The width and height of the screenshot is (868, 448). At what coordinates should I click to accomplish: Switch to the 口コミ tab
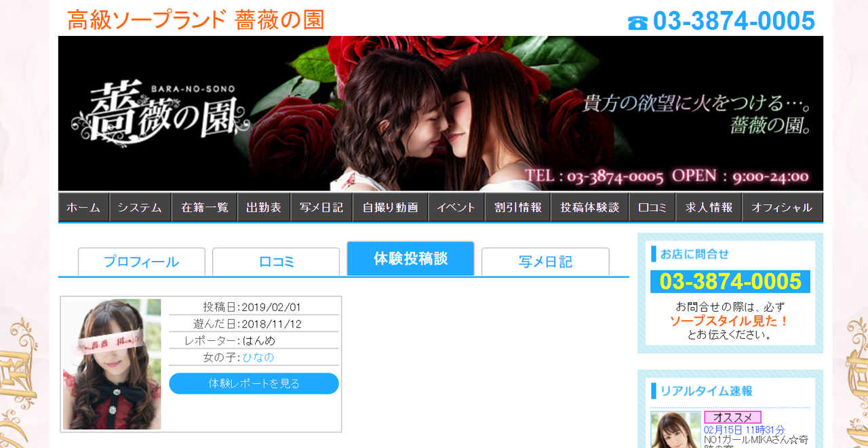(276, 262)
